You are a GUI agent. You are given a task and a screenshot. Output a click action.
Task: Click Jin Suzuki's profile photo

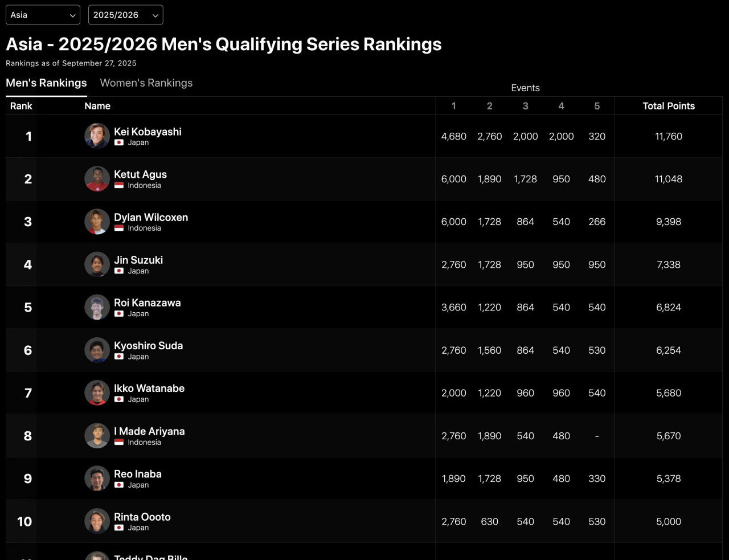coord(97,264)
